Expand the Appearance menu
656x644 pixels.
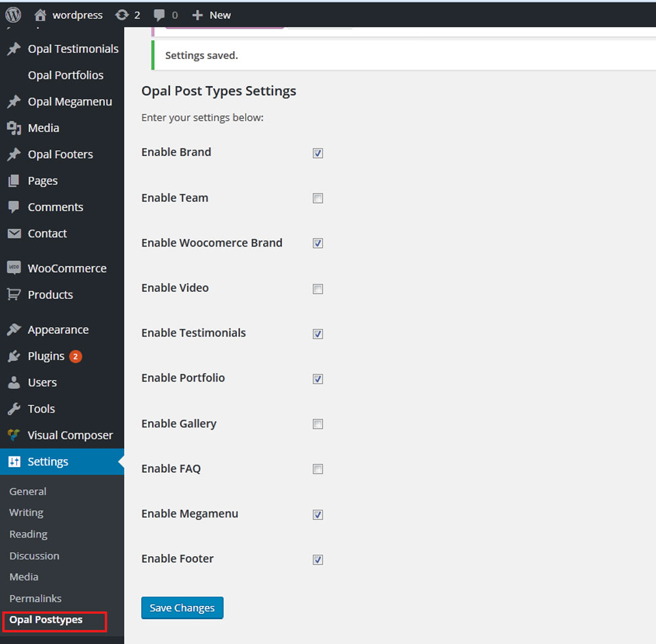tap(58, 330)
